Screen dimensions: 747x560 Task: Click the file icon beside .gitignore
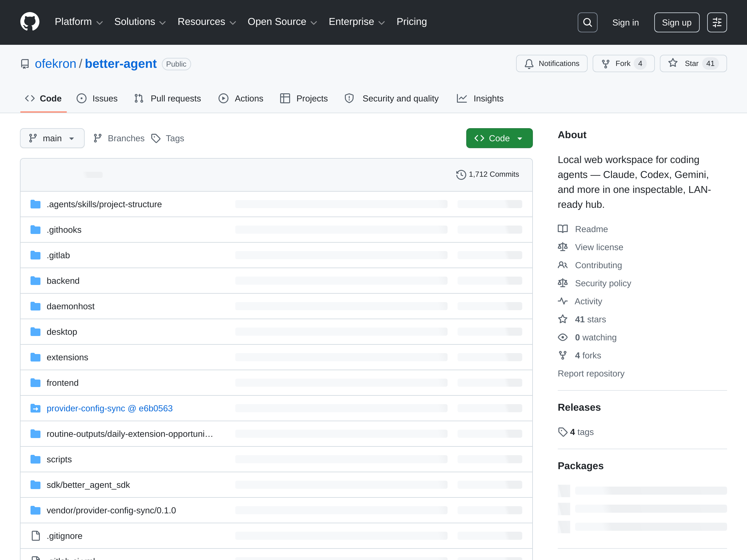(x=35, y=536)
